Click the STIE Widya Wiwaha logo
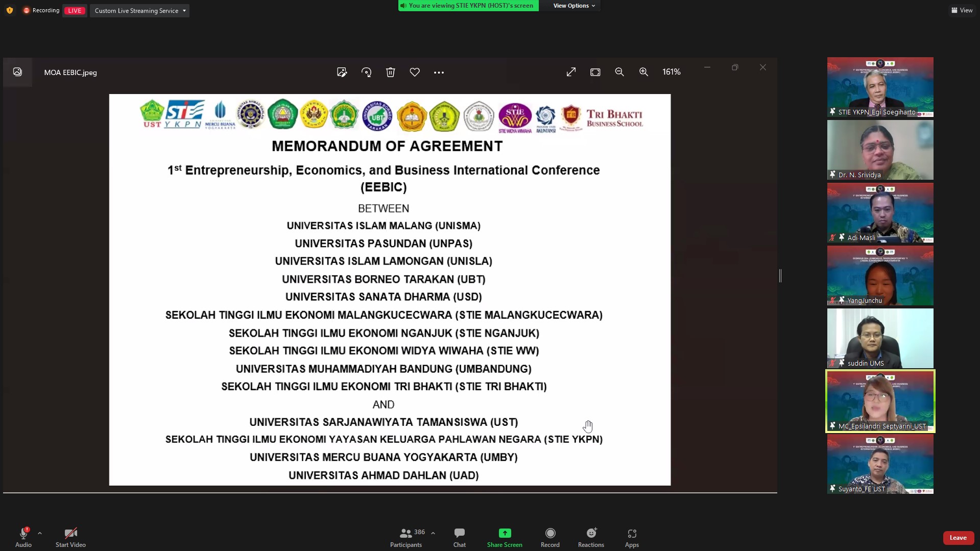 pyautogui.click(x=515, y=118)
